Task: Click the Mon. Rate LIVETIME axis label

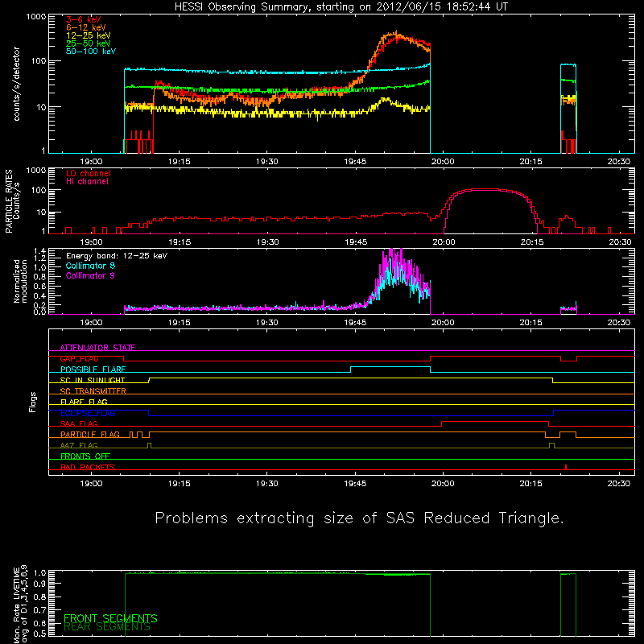Action: 20,604
